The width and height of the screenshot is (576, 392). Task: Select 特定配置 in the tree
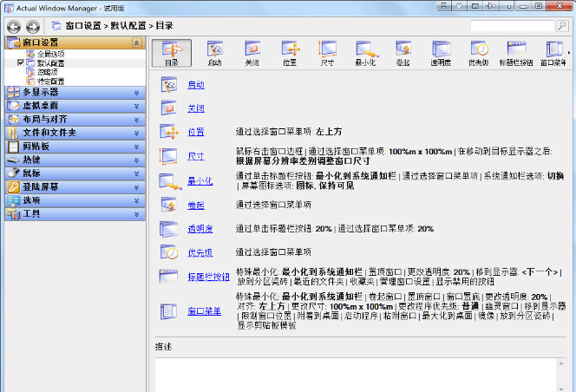click(50, 81)
